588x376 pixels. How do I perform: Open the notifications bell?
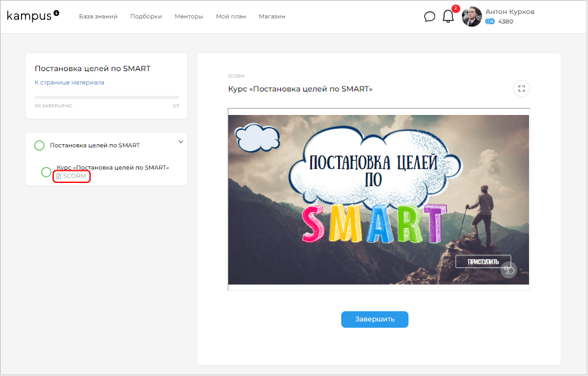[448, 16]
